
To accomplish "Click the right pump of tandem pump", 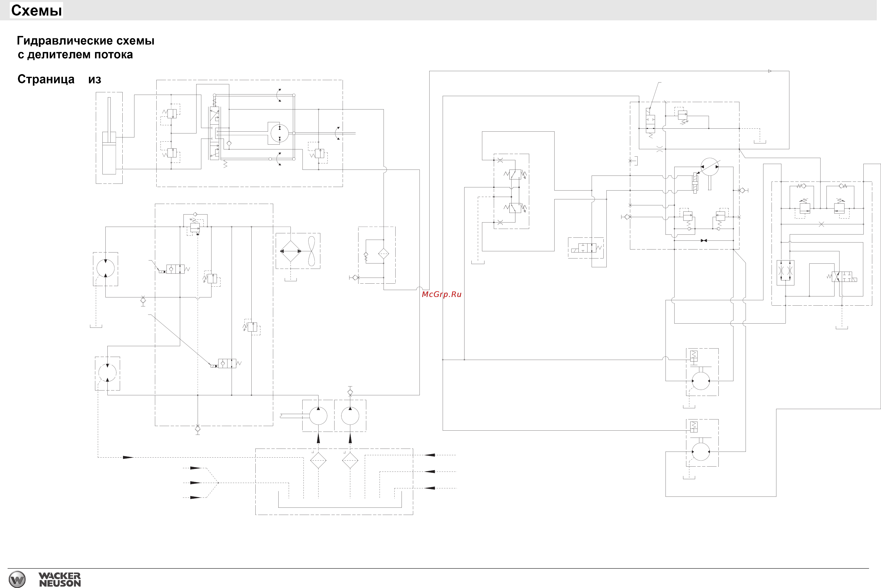I will [x=350, y=416].
